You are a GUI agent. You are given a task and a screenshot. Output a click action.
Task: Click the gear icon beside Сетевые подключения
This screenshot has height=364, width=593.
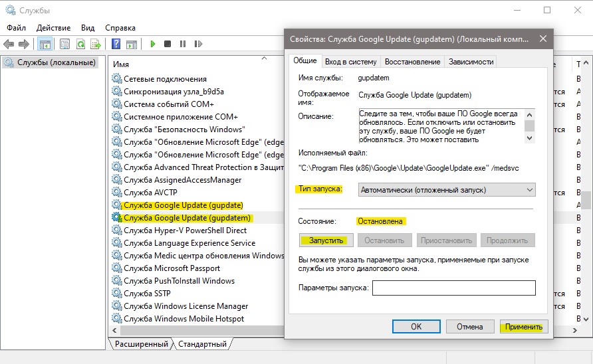coord(116,78)
